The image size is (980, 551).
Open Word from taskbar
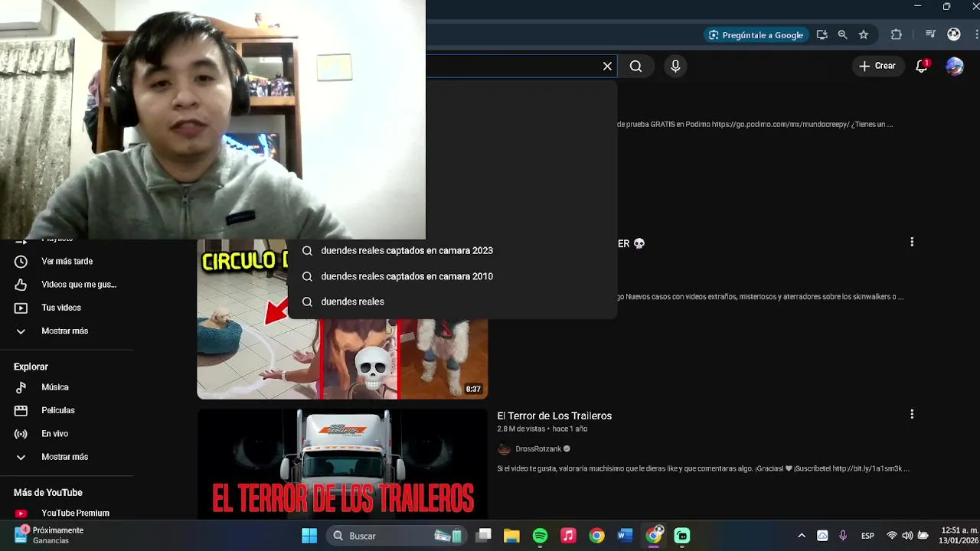point(625,536)
